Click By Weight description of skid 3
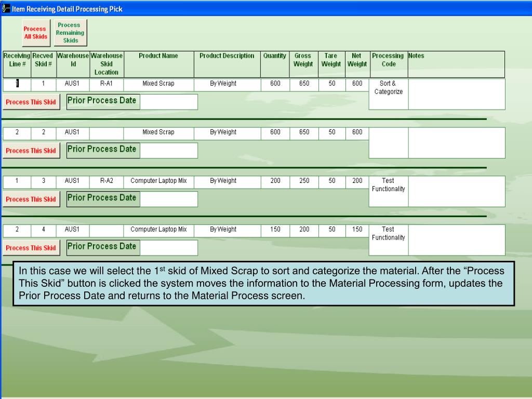The height and width of the screenshot is (399, 532). click(x=228, y=182)
